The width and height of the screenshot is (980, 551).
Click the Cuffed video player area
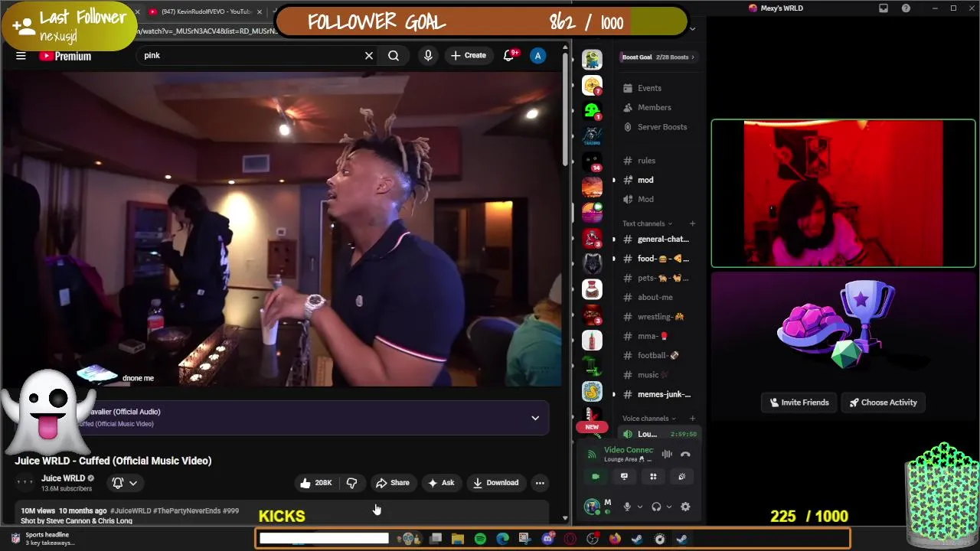click(x=282, y=230)
